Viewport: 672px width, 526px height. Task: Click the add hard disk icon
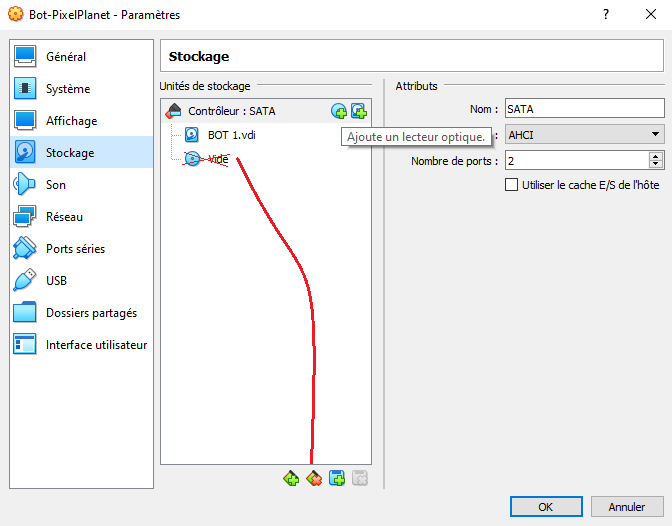pyautogui.click(x=358, y=111)
